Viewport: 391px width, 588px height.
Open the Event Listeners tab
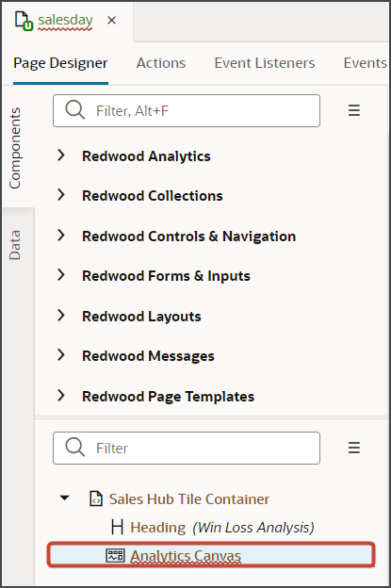pos(265,63)
